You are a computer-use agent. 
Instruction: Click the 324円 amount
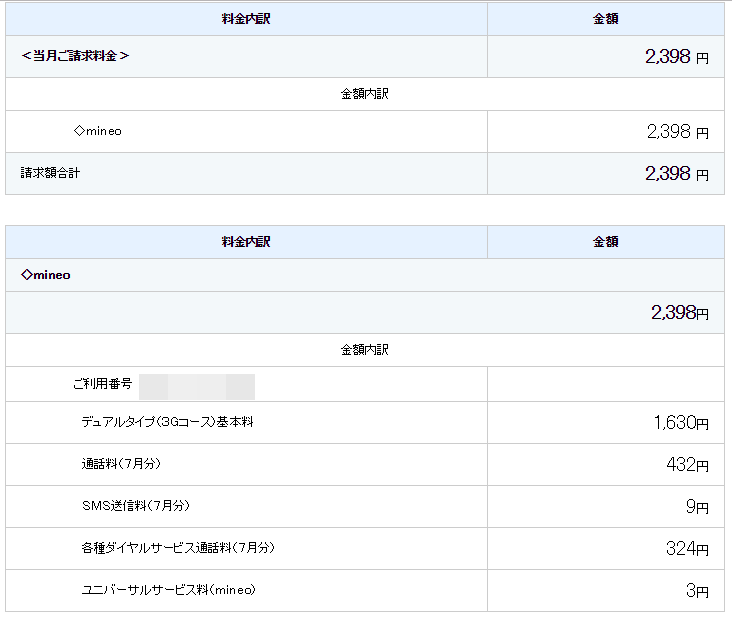687,548
